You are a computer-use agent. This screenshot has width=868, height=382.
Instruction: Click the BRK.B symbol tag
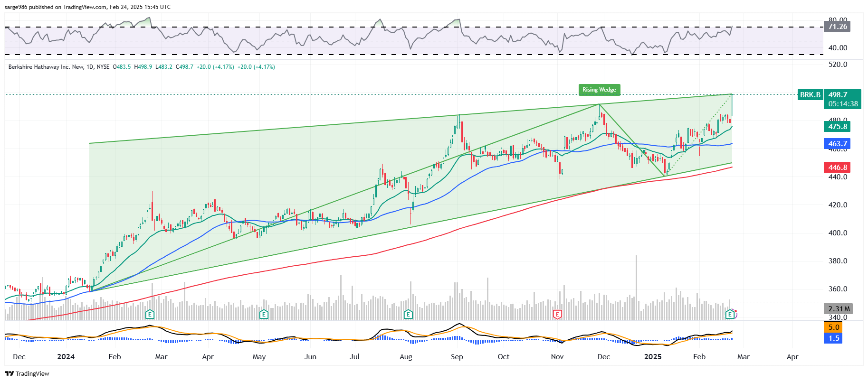point(810,95)
